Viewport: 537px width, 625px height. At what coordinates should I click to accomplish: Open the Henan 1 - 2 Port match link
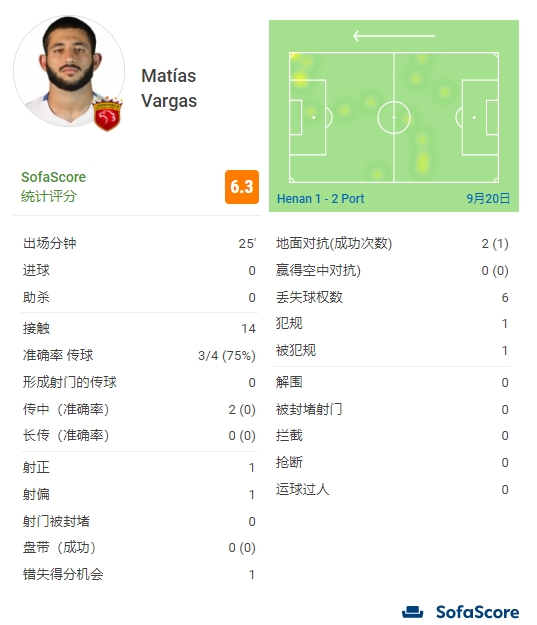coord(321,199)
